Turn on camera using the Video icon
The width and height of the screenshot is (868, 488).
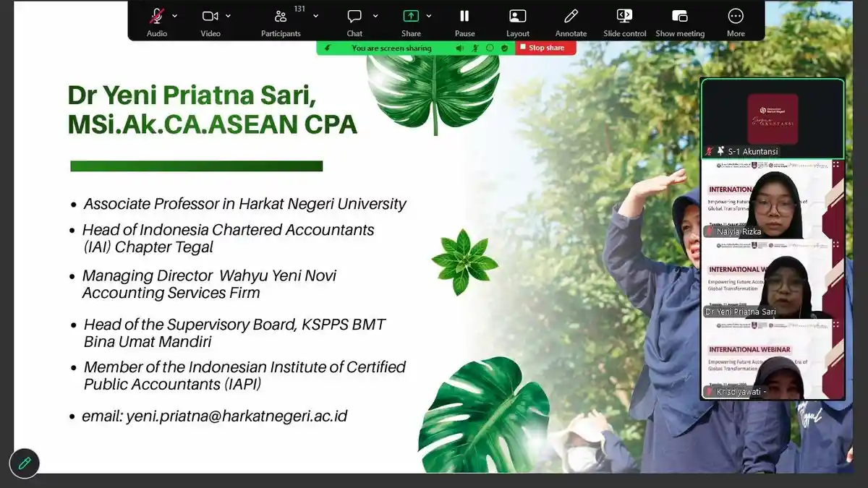point(210,16)
